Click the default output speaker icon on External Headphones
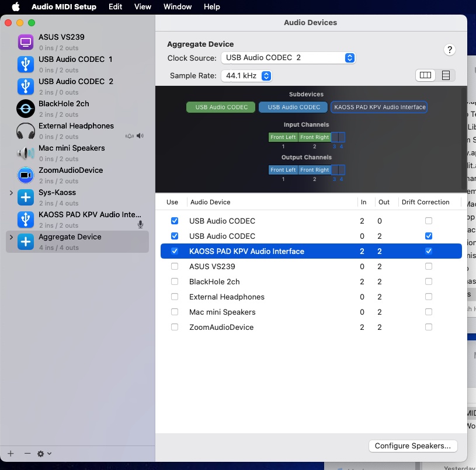Image resolution: width=476 pixels, height=470 pixels. coord(140,135)
